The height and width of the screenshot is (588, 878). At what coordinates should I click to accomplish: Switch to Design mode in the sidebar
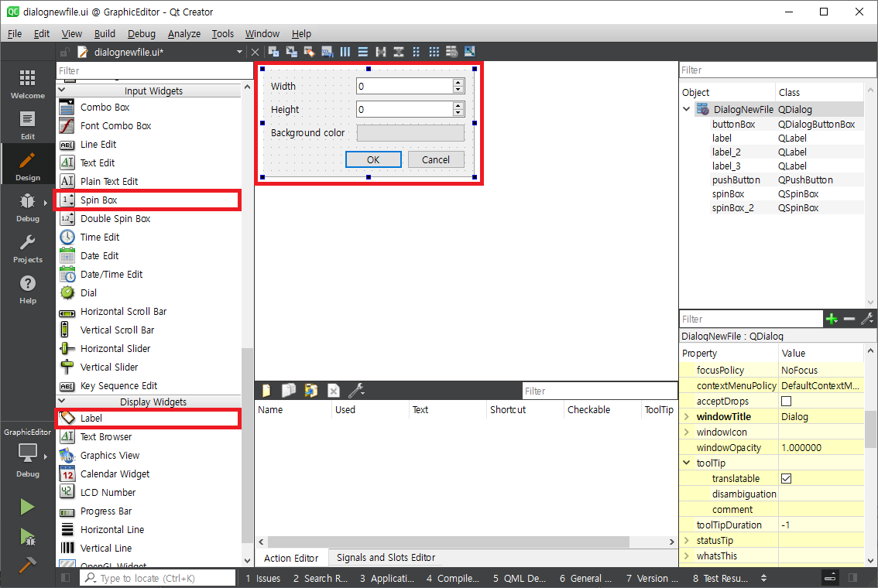pos(27,166)
